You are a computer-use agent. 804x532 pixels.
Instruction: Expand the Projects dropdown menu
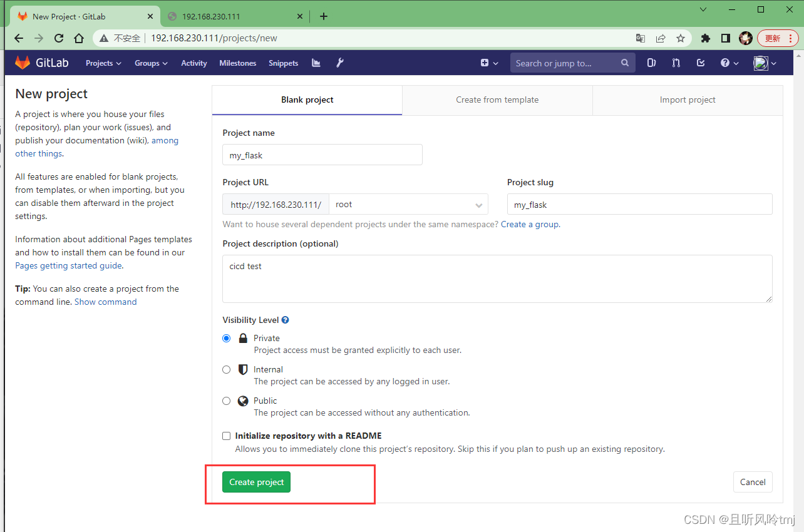(103, 63)
